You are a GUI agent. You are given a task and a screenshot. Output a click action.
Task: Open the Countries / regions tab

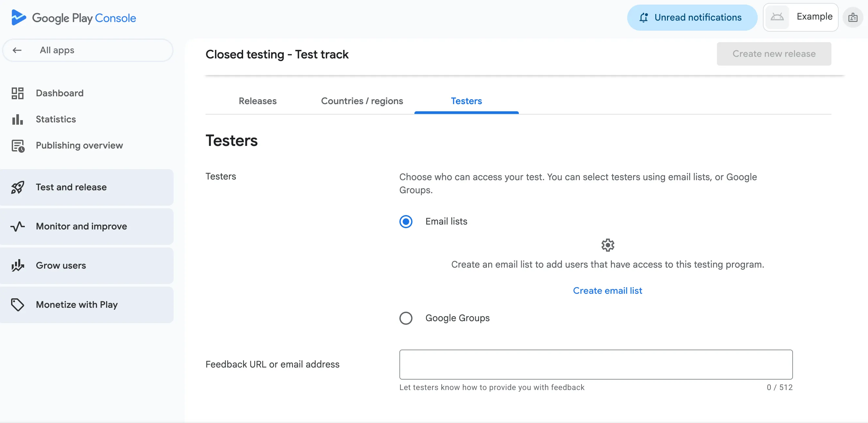click(362, 101)
